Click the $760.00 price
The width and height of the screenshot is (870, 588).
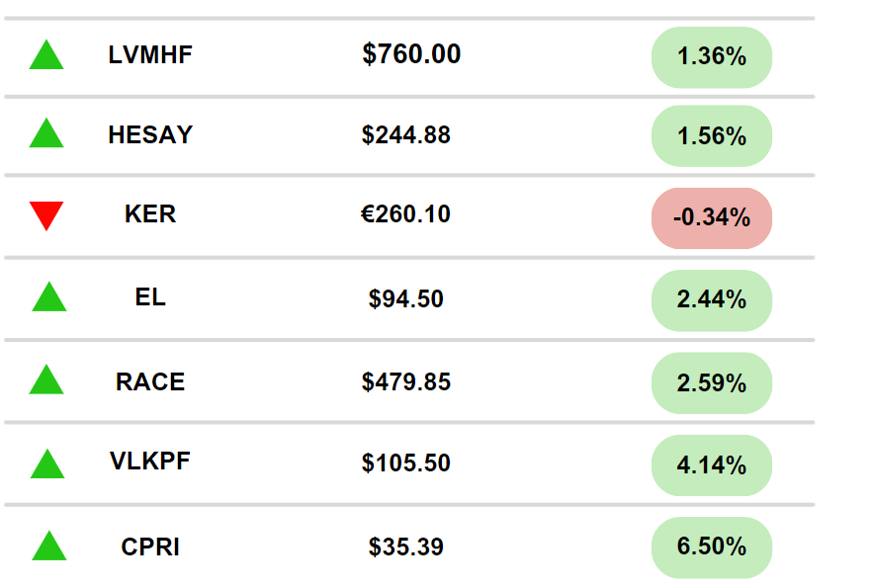point(411,54)
